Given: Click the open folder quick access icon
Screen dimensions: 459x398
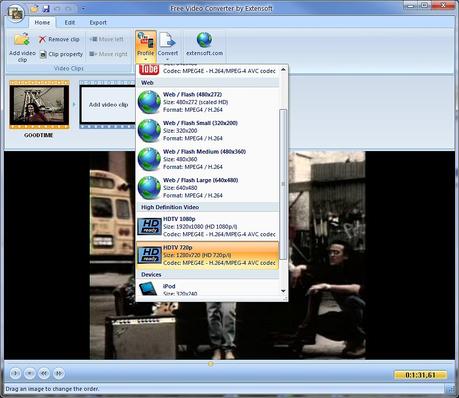Looking at the screenshot, I should (x=34, y=9).
